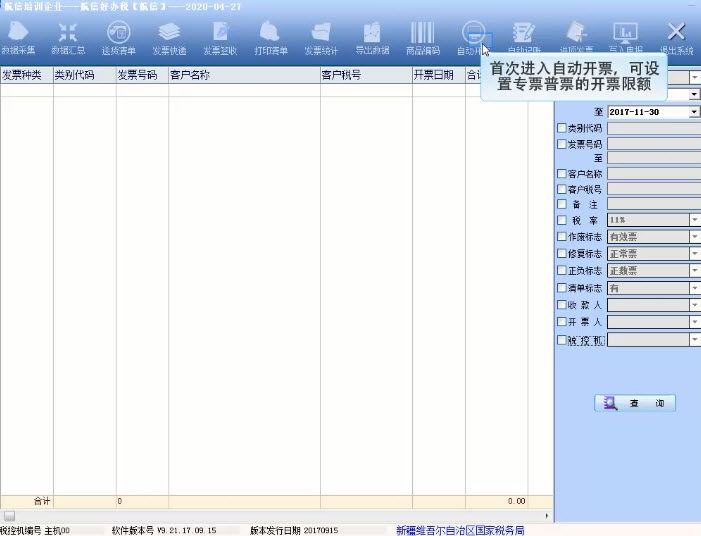
Task: Click the 合计 total row label
Action: coord(42,501)
